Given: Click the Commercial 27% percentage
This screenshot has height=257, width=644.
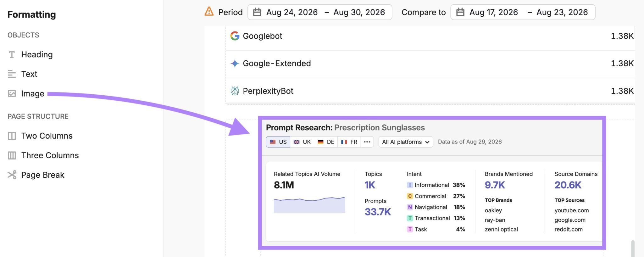Looking at the screenshot, I should click(x=459, y=196).
